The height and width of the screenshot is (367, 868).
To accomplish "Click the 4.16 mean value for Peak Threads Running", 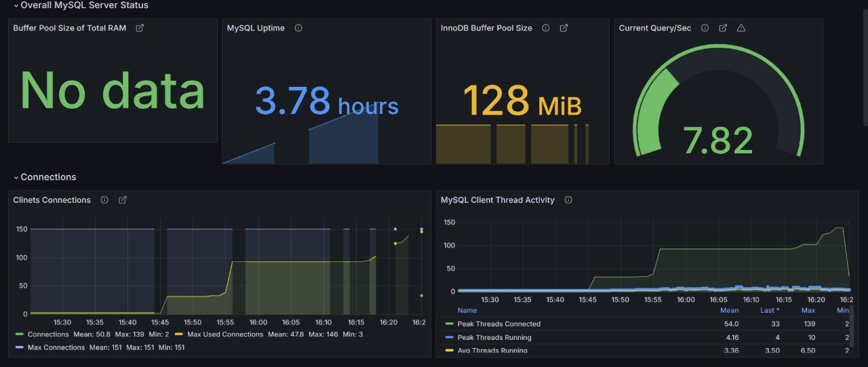I will coord(732,337).
